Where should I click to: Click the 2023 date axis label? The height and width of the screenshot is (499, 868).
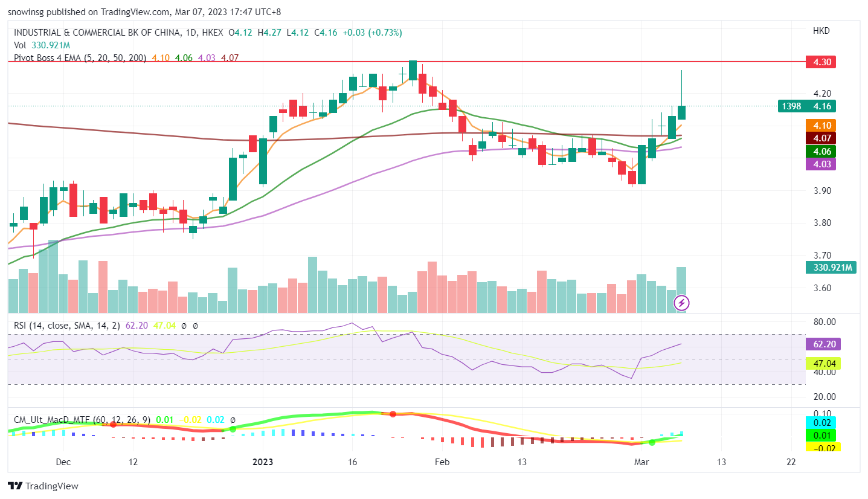pos(263,462)
